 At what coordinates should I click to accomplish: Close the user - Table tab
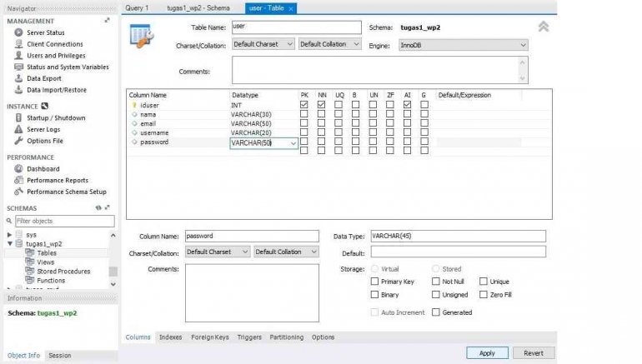pos(291,8)
